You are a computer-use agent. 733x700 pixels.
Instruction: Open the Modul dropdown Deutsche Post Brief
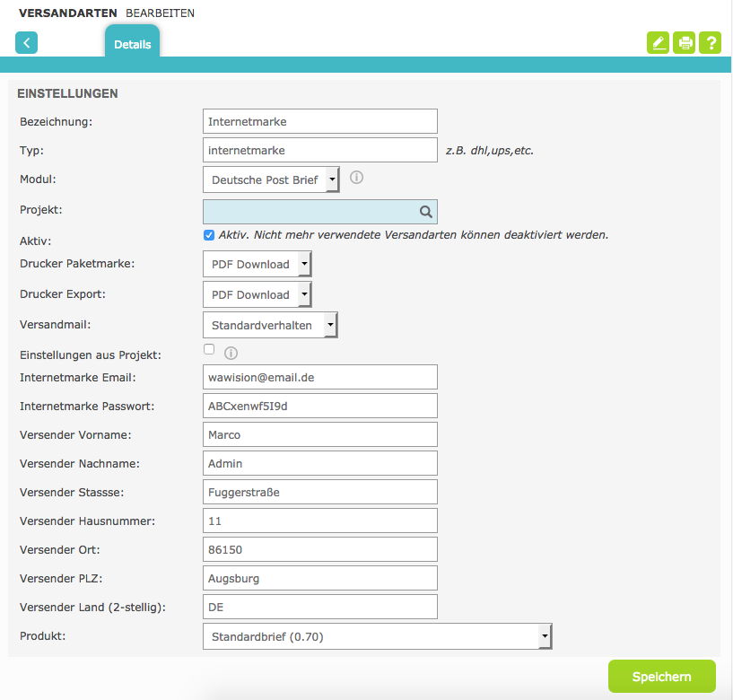point(271,179)
